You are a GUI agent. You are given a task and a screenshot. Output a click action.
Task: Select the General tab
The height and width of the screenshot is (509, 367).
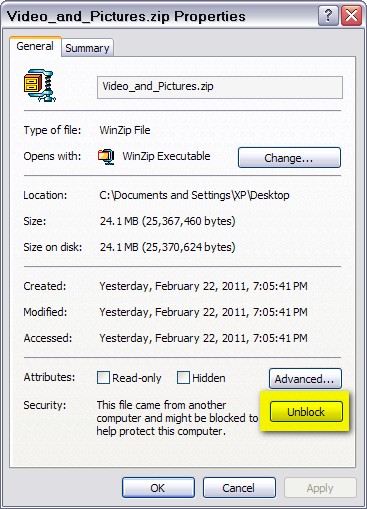click(x=35, y=46)
